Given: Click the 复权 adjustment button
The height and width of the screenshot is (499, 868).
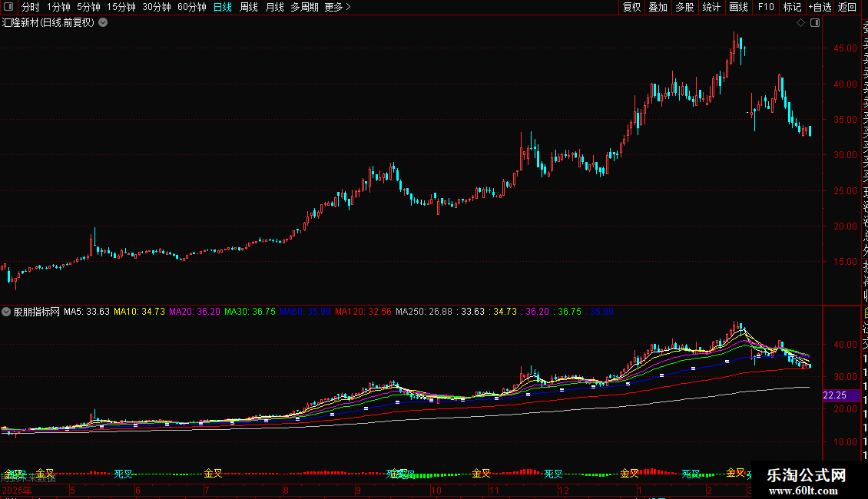Looking at the screenshot, I should [x=631, y=7].
